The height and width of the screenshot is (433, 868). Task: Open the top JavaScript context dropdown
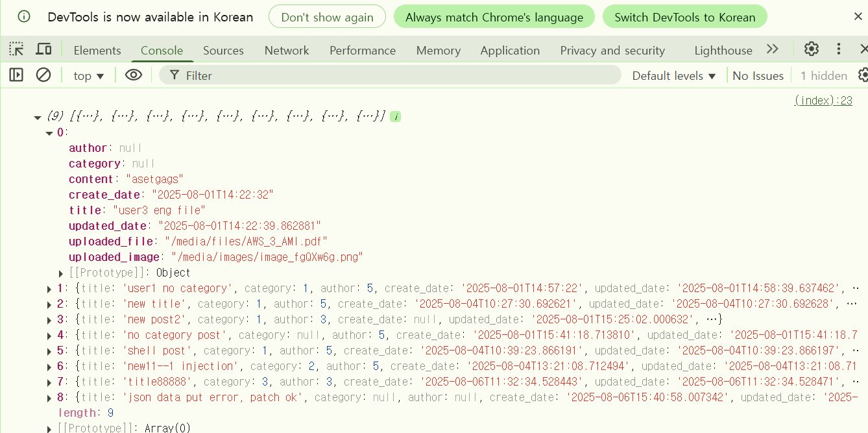click(88, 76)
